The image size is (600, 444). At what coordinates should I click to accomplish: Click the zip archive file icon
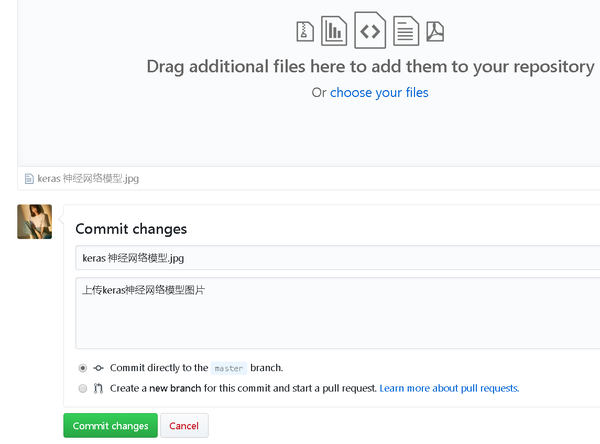(x=305, y=31)
